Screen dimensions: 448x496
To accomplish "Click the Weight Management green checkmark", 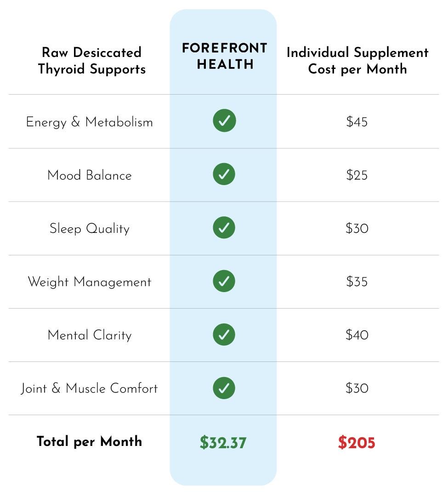I will pyautogui.click(x=224, y=281).
